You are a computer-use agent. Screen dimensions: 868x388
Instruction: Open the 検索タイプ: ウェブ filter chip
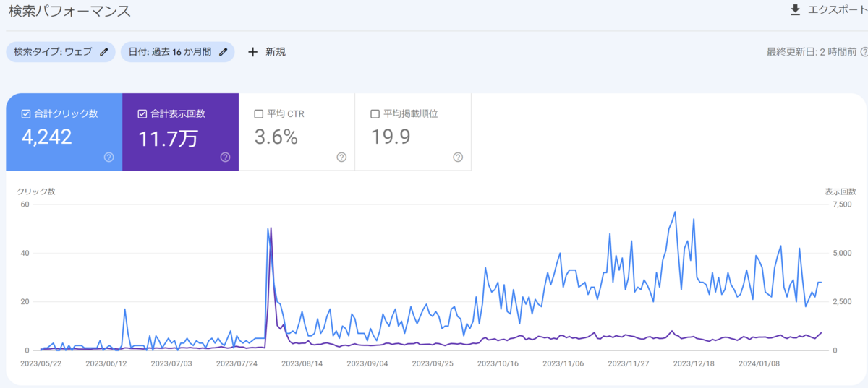coord(61,52)
